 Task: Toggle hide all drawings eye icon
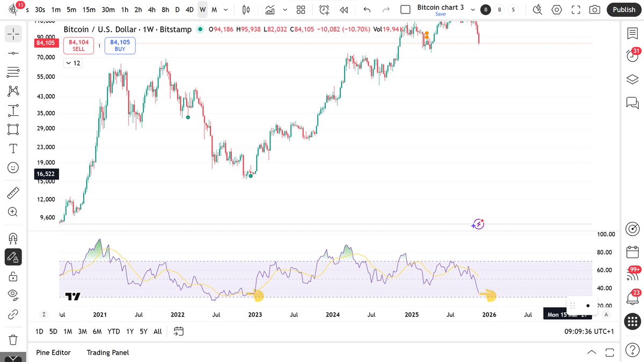click(13, 294)
